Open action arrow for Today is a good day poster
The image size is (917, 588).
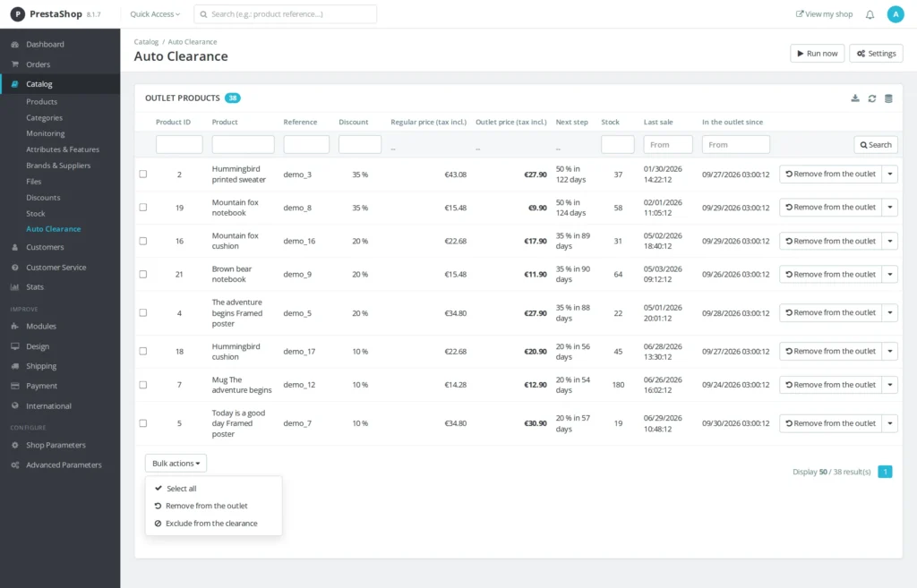(x=889, y=423)
